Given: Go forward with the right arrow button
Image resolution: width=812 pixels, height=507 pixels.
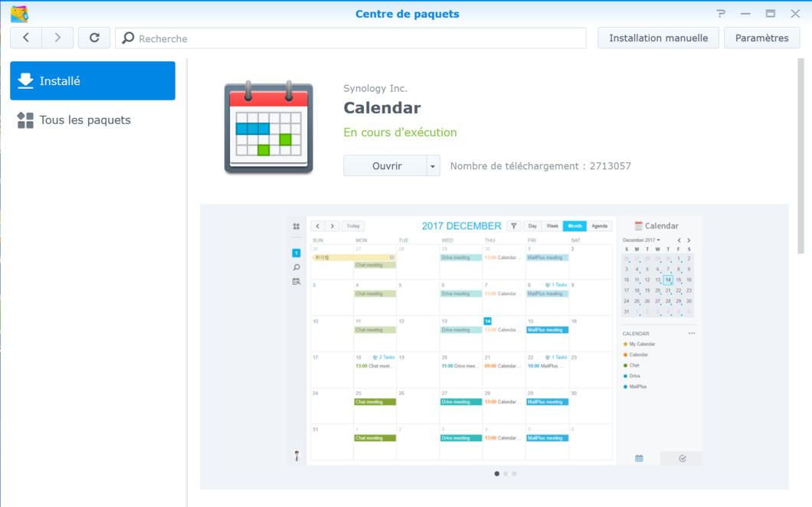Looking at the screenshot, I should 57,38.
